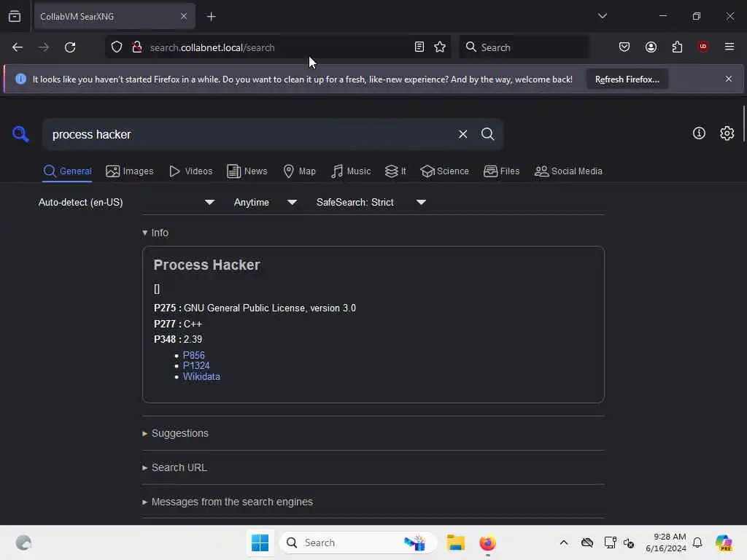The image size is (747, 560).
Task: Switch to the Science category tab
Action: coord(444,171)
